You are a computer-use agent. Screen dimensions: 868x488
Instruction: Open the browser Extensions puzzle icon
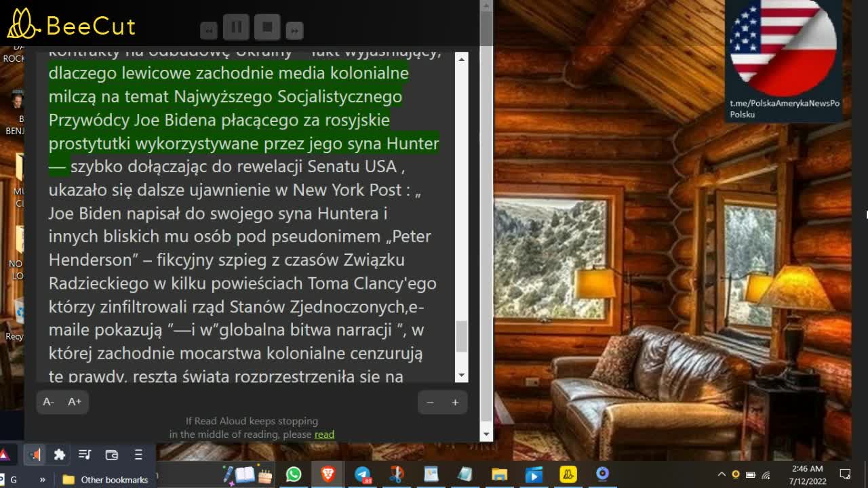click(60, 455)
